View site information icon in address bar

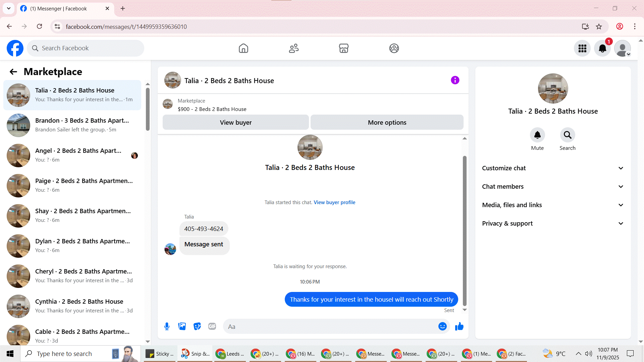57,26
